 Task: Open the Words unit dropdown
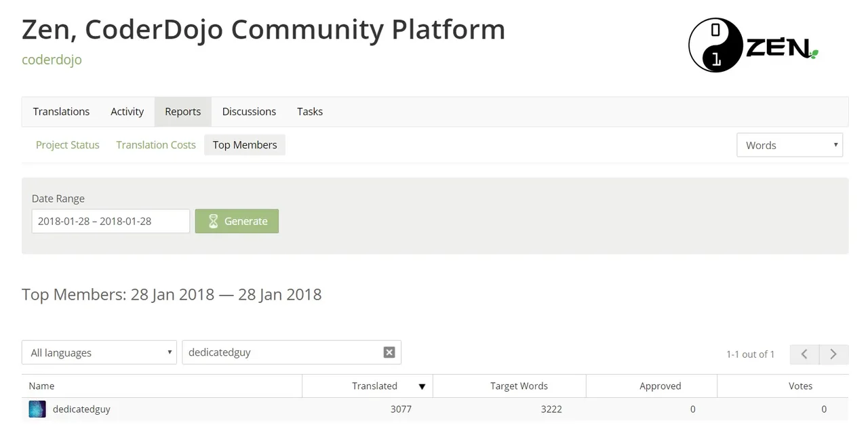(x=789, y=145)
